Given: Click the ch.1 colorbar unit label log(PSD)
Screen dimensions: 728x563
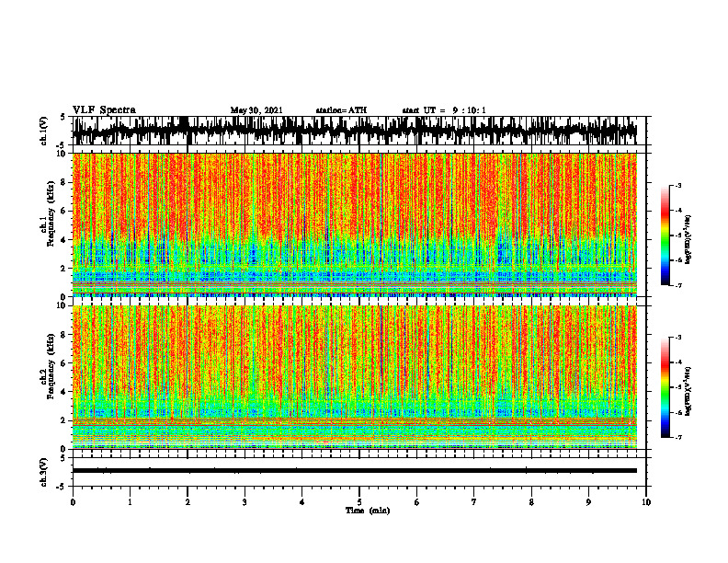Looking at the screenshot, I should [688, 239].
